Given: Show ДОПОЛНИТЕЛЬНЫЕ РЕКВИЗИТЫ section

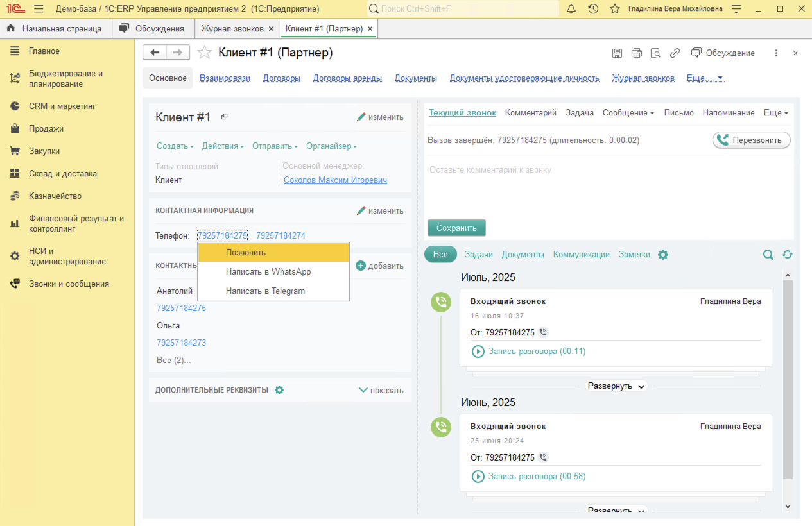Looking at the screenshot, I should (x=381, y=390).
